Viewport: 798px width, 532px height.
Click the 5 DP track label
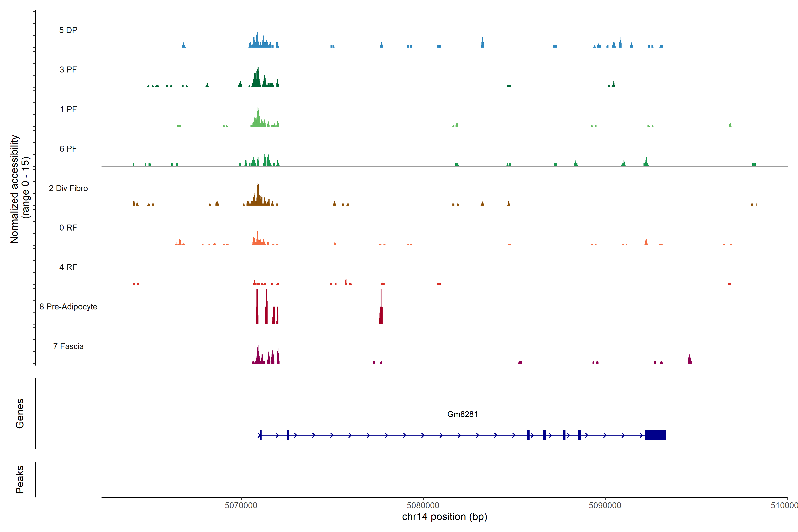(x=68, y=30)
